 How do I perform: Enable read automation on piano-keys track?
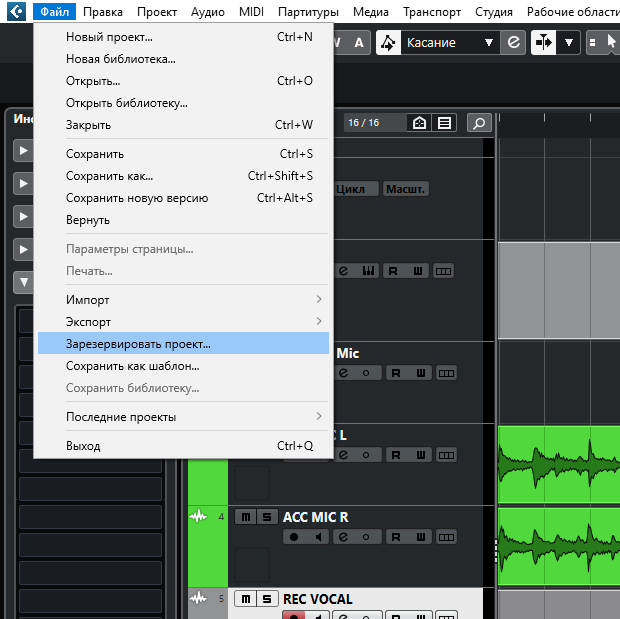coord(393,271)
